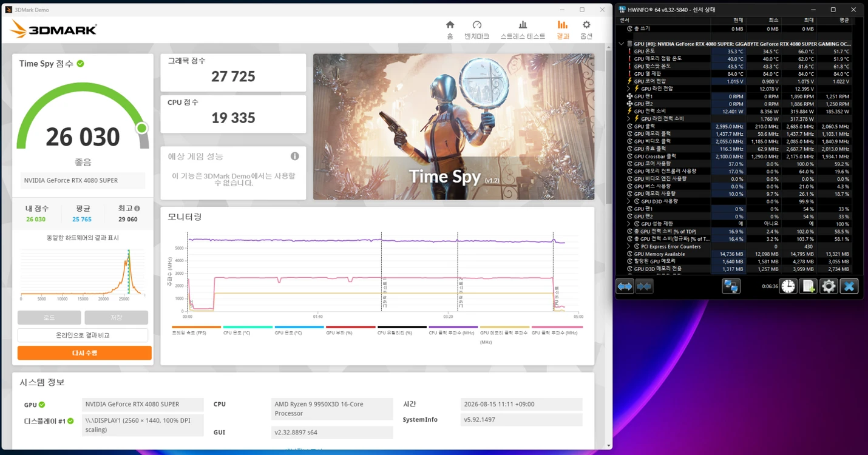Open HWiNFO sensor settings gear icon
This screenshot has width=868, height=455.
(x=829, y=286)
